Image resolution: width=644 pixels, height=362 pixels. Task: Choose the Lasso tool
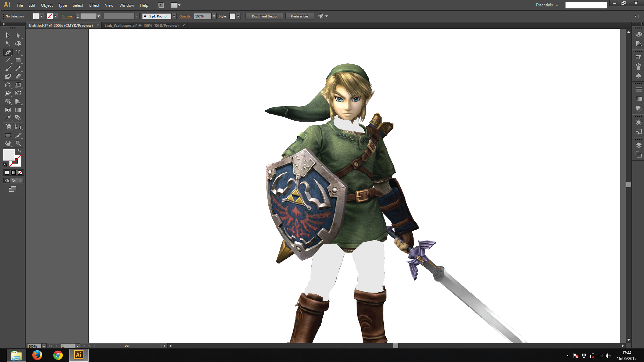(18, 44)
